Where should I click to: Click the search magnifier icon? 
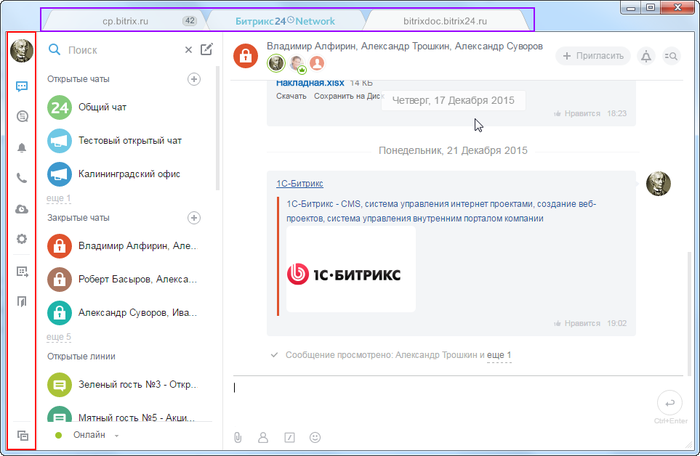point(54,50)
